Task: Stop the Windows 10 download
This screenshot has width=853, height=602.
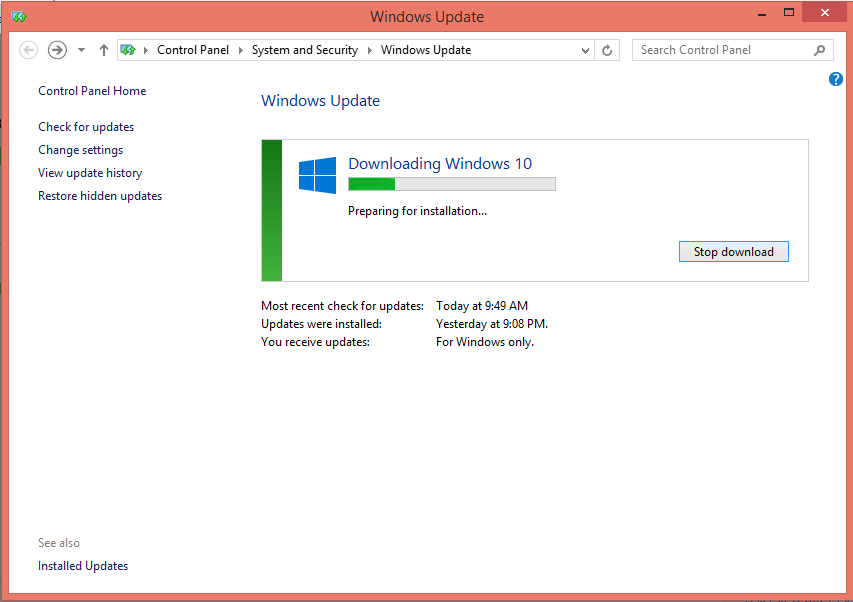Action: coord(733,252)
